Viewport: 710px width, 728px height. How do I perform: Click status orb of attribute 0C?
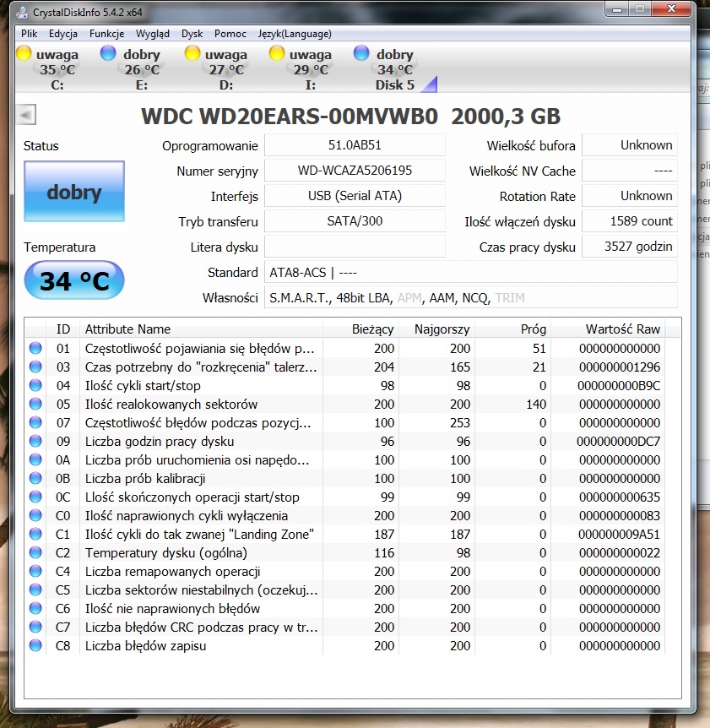click(35, 497)
